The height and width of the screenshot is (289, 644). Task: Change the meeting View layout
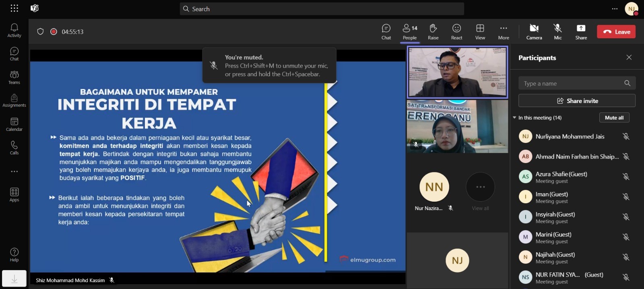[x=480, y=31]
